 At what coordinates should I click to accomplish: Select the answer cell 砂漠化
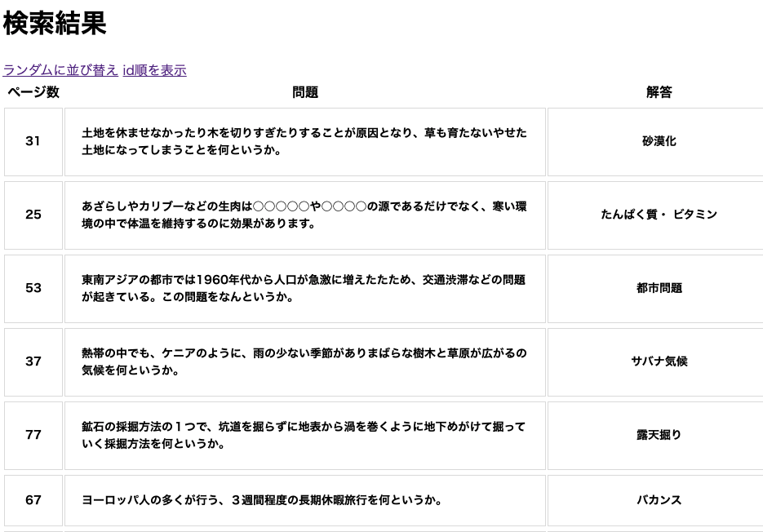[658, 141]
